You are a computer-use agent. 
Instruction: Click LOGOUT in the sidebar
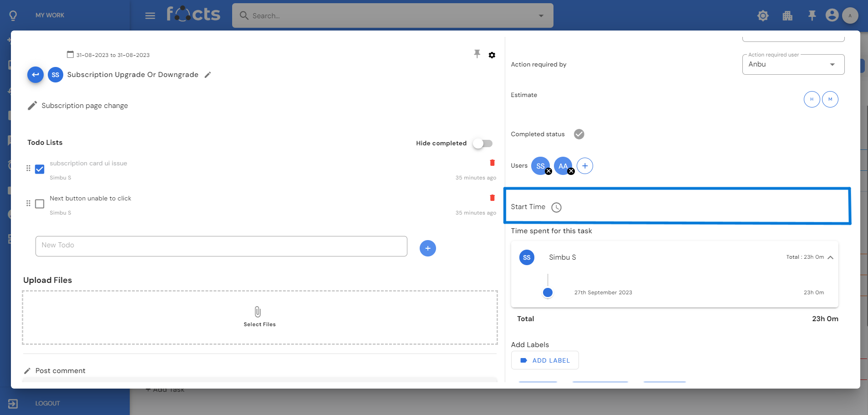[47, 403]
